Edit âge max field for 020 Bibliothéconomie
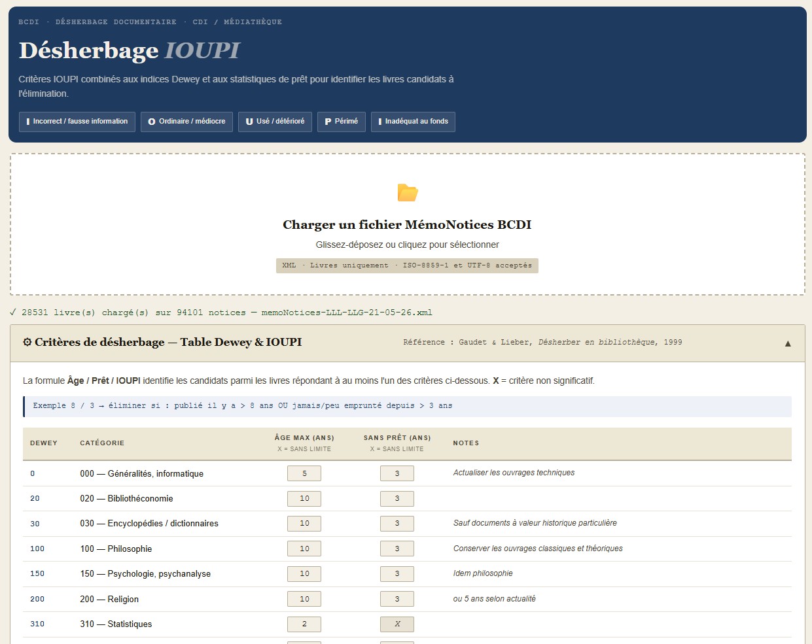The image size is (812, 644). [x=304, y=498]
